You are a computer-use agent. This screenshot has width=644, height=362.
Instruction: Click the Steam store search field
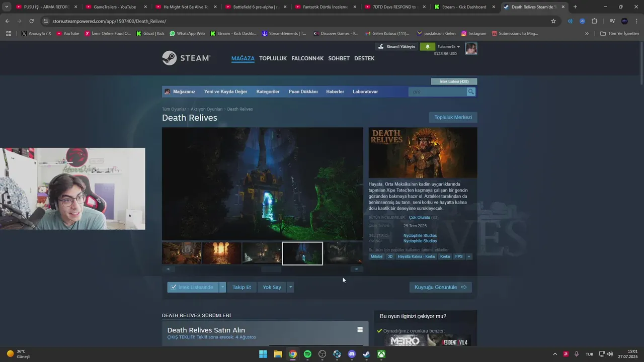point(438,92)
